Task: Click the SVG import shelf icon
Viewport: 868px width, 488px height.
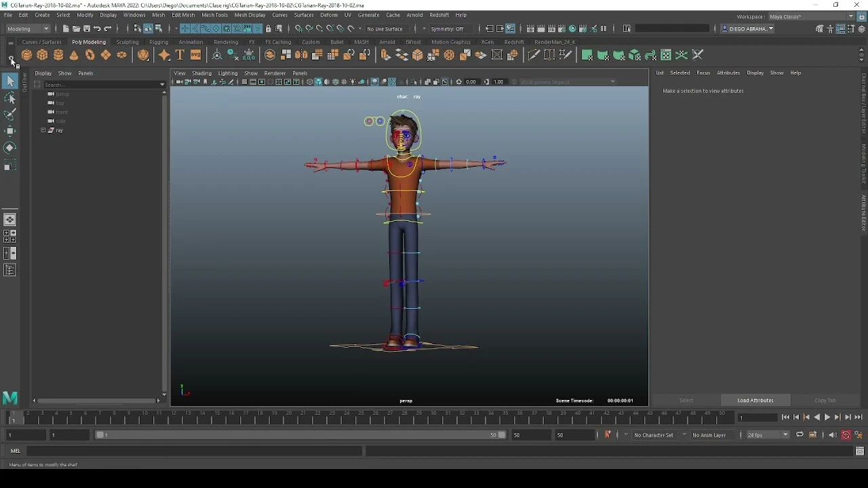Action: (195, 55)
